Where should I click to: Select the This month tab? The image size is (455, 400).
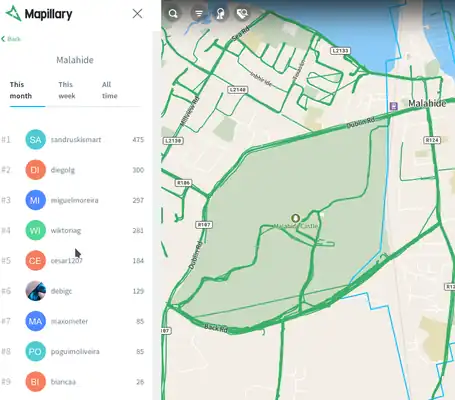(x=21, y=90)
